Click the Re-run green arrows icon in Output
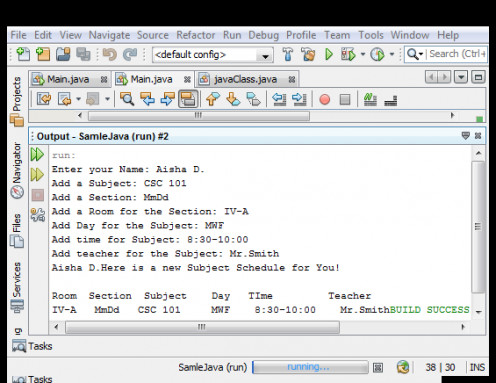Viewport: 496px width, 383px height. tap(37, 154)
